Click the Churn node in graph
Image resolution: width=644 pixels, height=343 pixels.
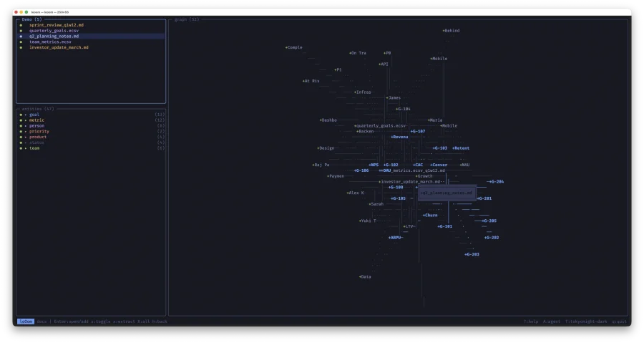(x=429, y=215)
